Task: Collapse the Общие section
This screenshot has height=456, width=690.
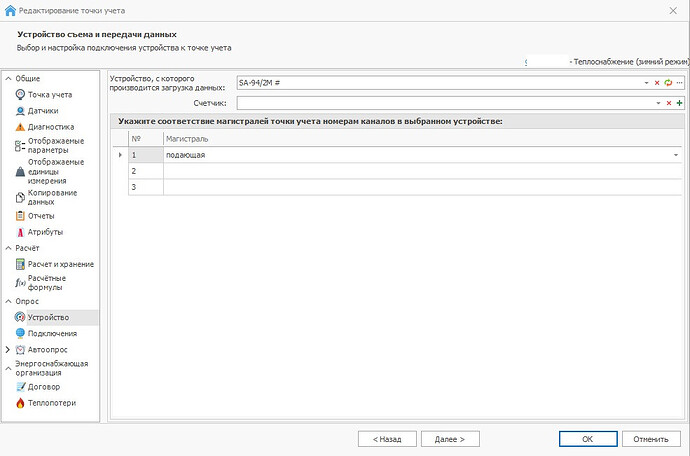Action: (8, 77)
